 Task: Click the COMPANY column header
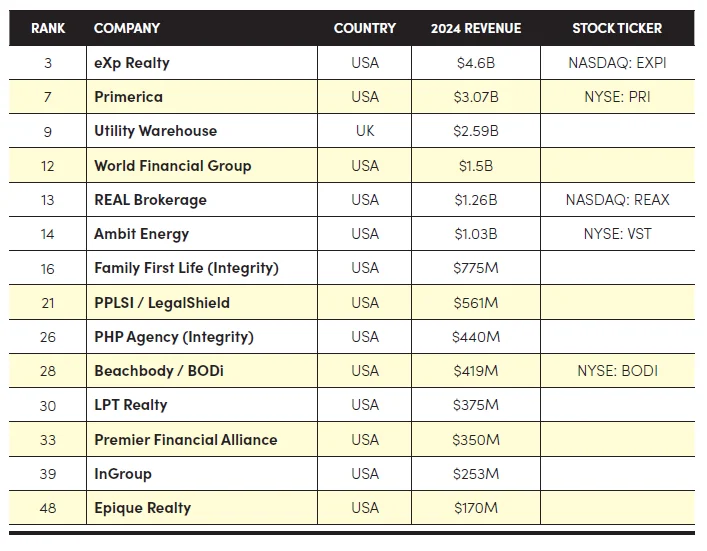pos(127,28)
